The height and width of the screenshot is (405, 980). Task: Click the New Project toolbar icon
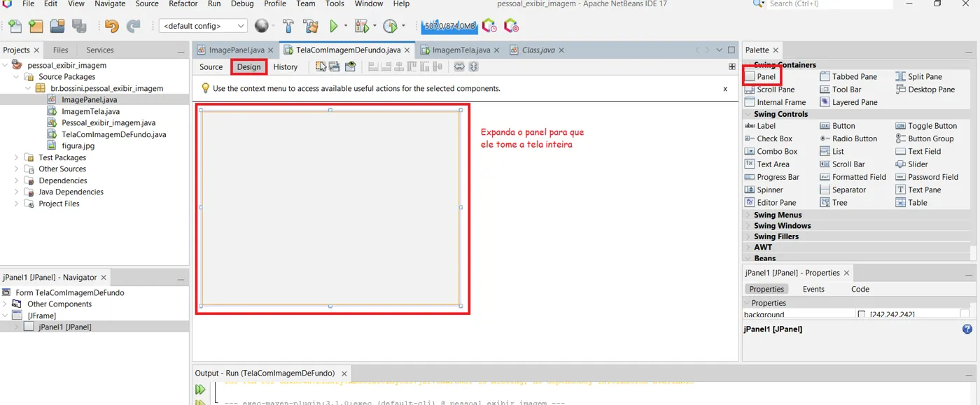coord(36,27)
